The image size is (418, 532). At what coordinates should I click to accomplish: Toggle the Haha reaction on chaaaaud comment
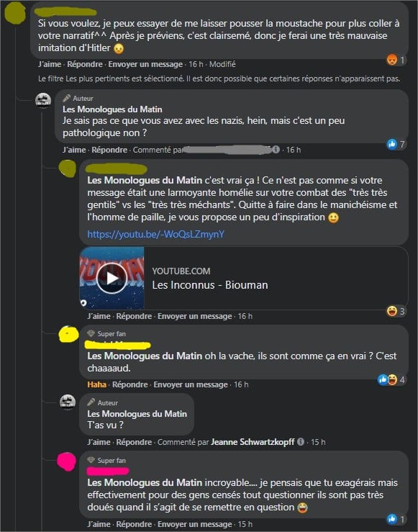point(96,384)
